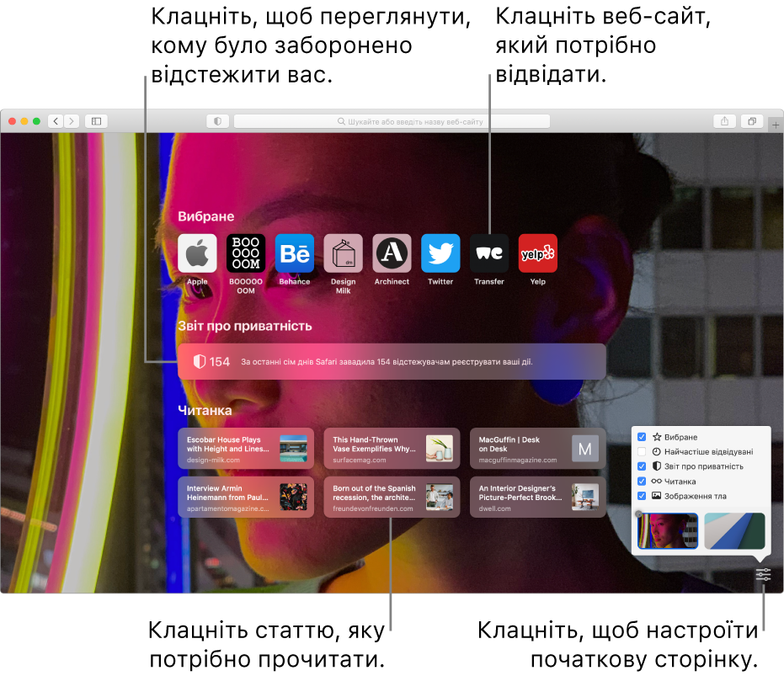Uncheck the Вибране checkbox
784x676 pixels.
click(x=640, y=436)
